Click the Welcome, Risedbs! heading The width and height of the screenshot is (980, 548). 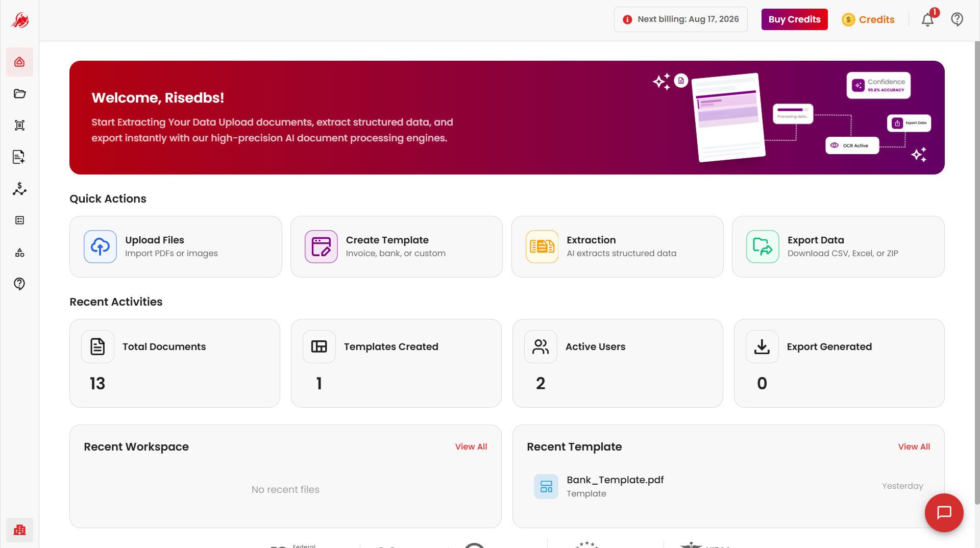(158, 97)
